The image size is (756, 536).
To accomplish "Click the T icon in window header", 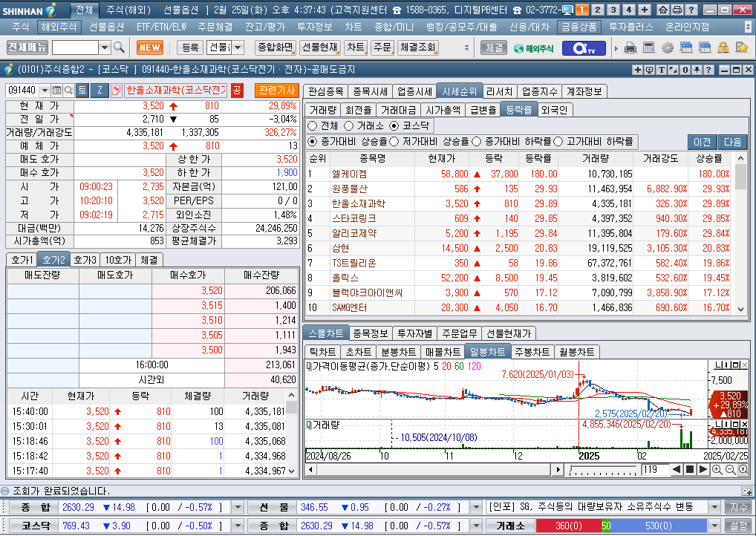I will point(662,70).
